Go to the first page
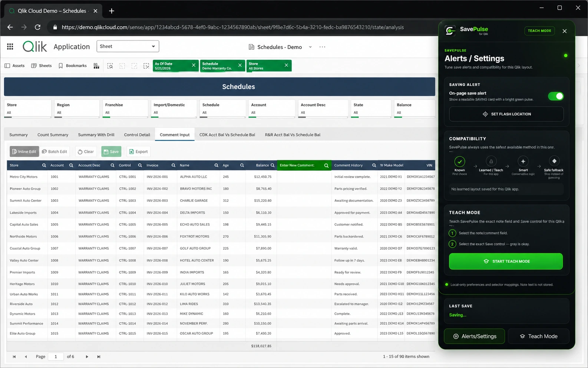 (14, 357)
